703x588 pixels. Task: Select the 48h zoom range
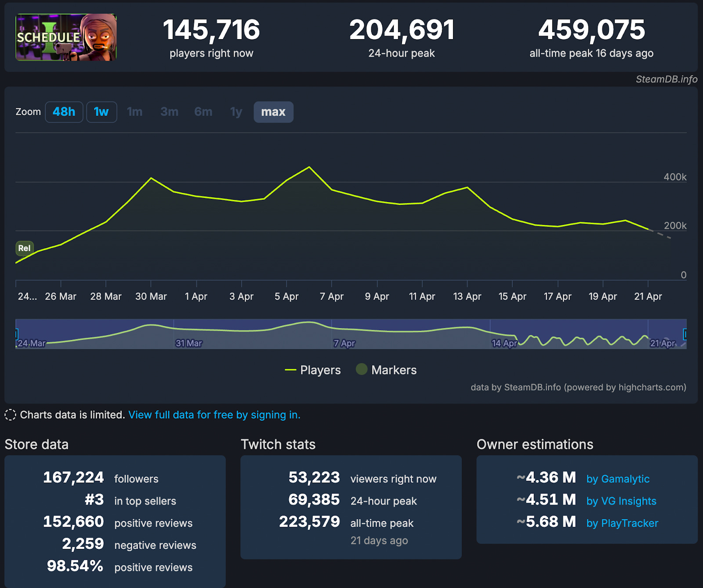tap(64, 112)
